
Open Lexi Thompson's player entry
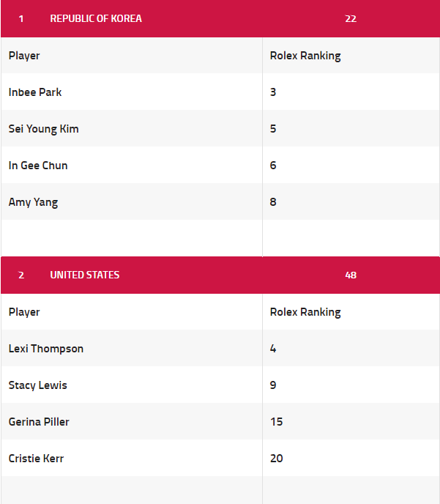point(46,349)
